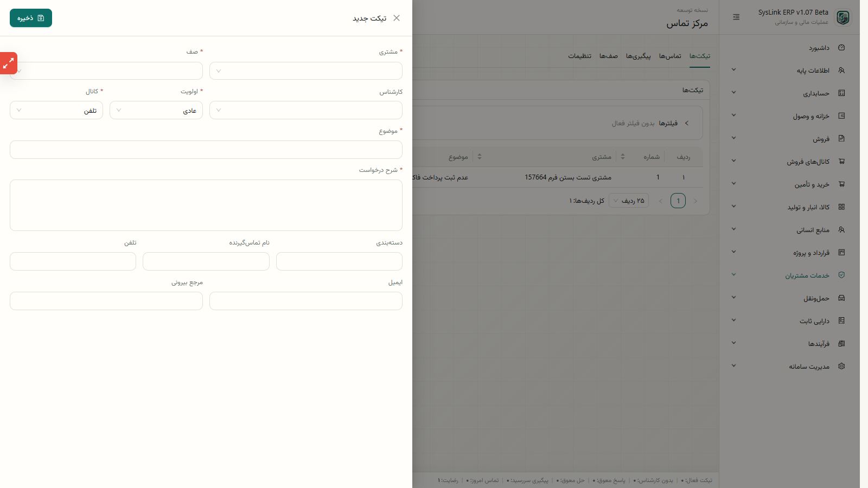Click the مرجع بیرونی external reference field
This screenshot has height=488, width=868.
(x=106, y=301)
